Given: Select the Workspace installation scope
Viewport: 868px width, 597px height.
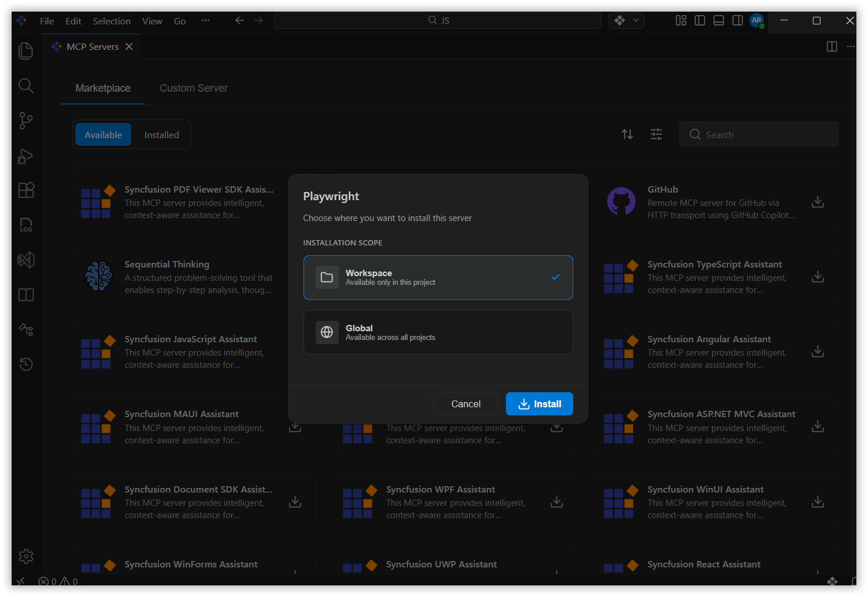Looking at the screenshot, I should tap(438, 277).
